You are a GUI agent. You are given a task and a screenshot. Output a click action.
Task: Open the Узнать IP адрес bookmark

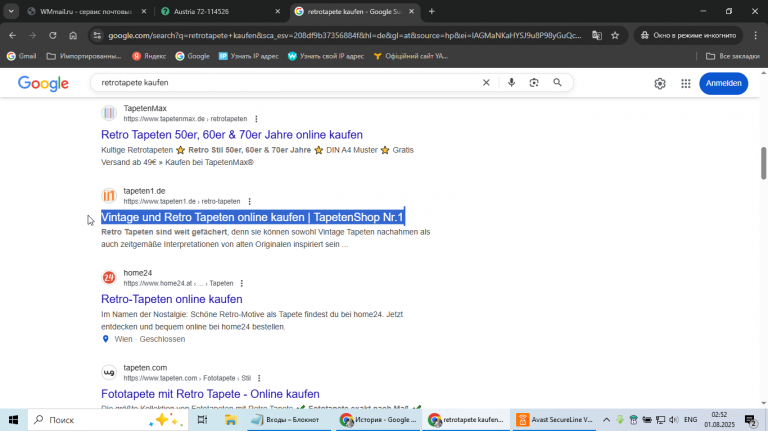tap(248, 56)
